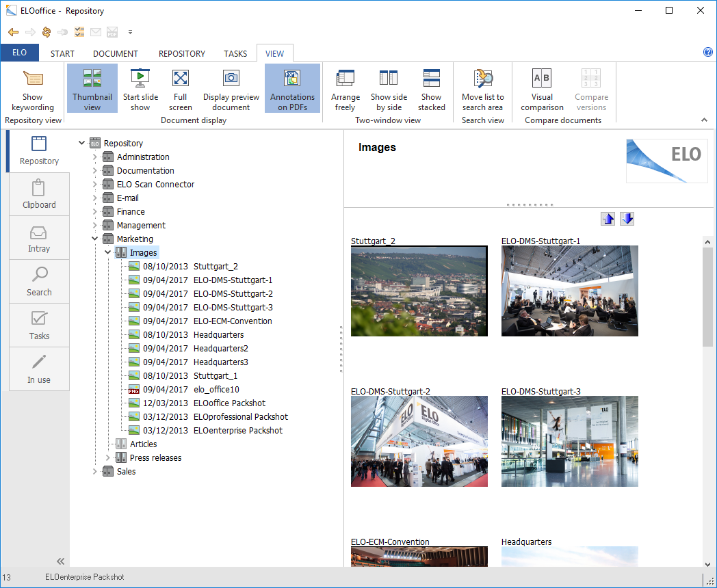
Task: Switch to the DOCUMENT tab
Action: tap(115, 53)
